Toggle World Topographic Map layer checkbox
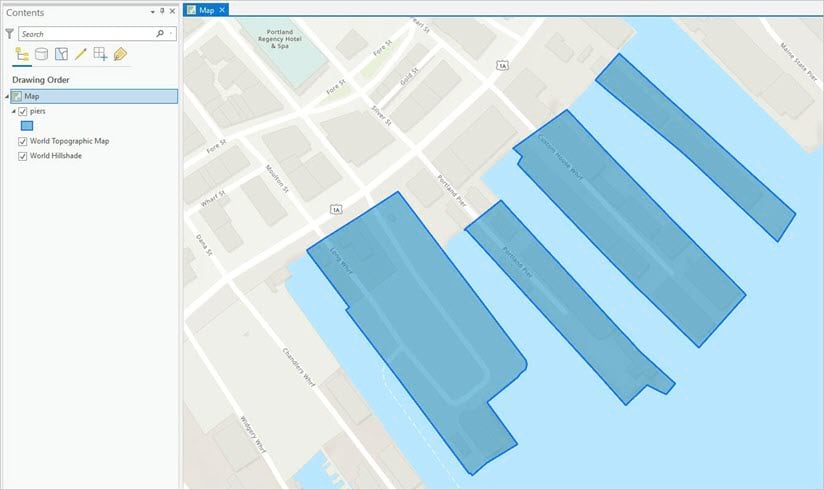The height and width of the screenshot is (490, 824). [23, 141]
